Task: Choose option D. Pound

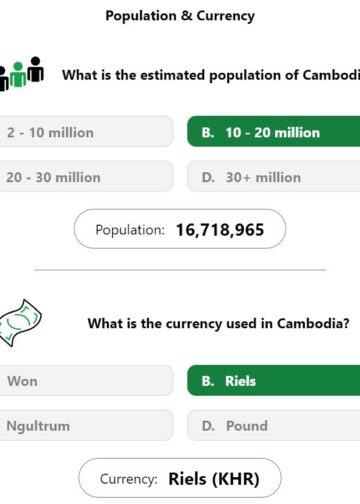Action: coord(274,425)
